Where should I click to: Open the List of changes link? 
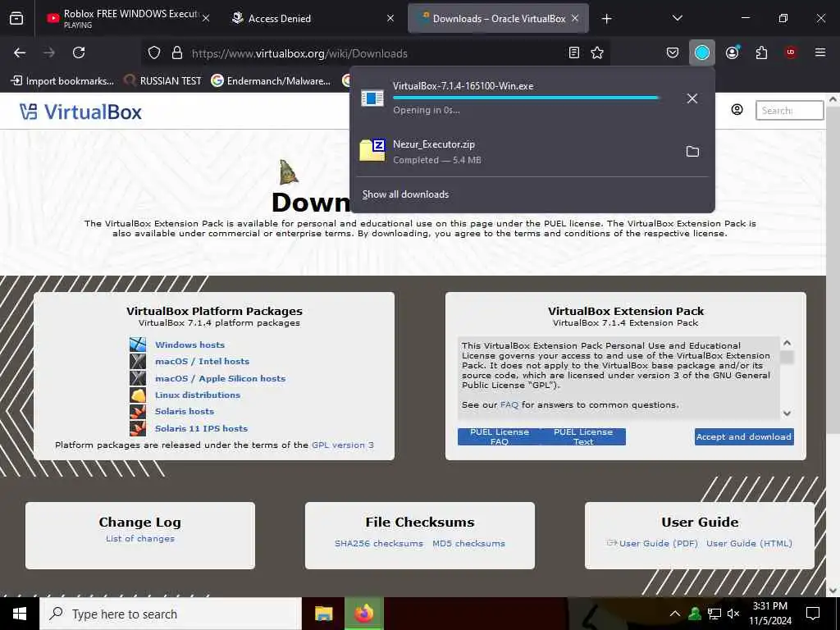click(x=139, y=538)
